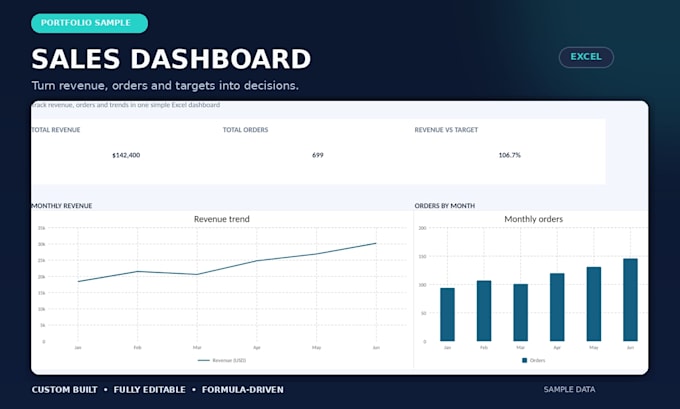This screenshot has width=680, height=409.
Task: Click the SAMPLE DATA footer label
Action: 569,389
